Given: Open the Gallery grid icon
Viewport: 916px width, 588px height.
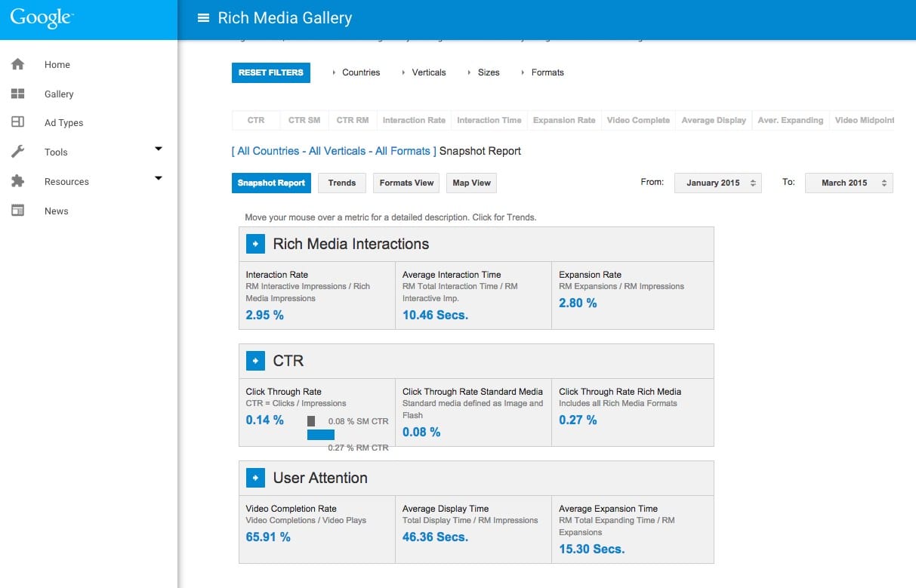Looking at the screenshot, I should tap(18, 94).
